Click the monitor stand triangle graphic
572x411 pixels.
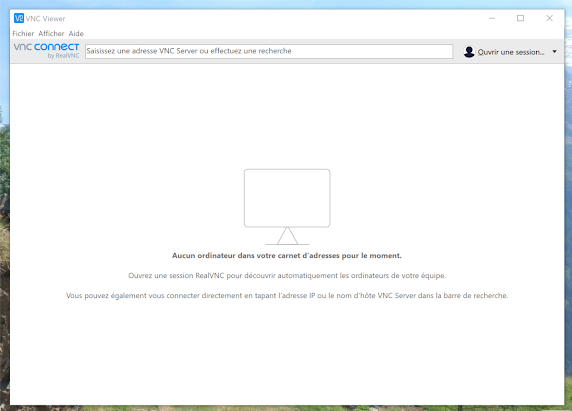[287, 236]
